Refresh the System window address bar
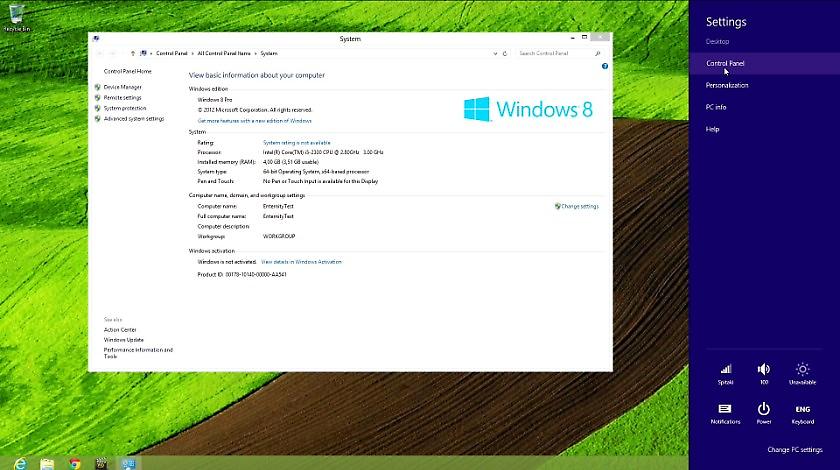This screenshot has height=470, width=840. point(505,54)
